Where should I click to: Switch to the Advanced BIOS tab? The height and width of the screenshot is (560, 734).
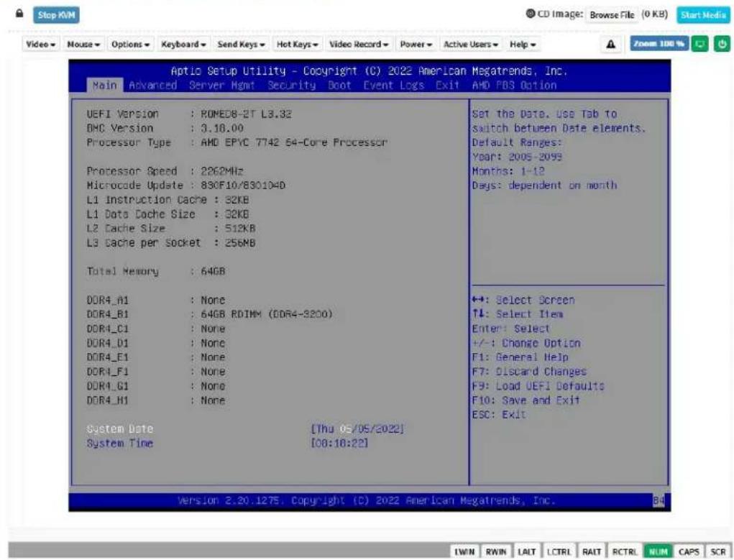[153, 86]
